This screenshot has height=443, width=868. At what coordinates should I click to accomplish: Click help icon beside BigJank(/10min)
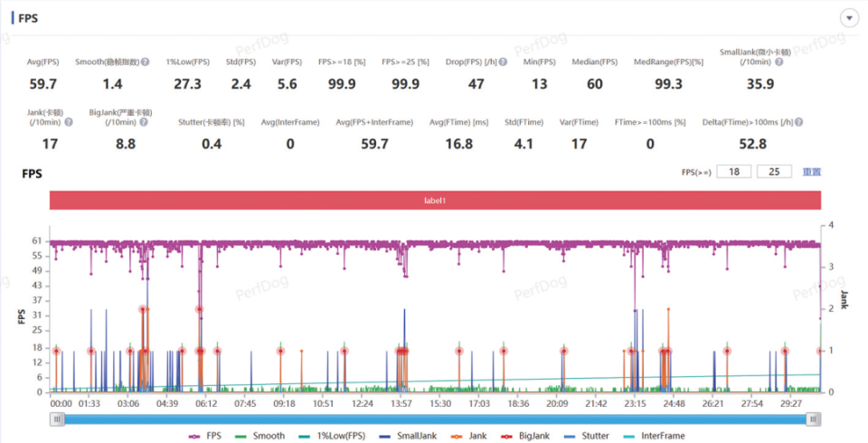tap(144, 122)
